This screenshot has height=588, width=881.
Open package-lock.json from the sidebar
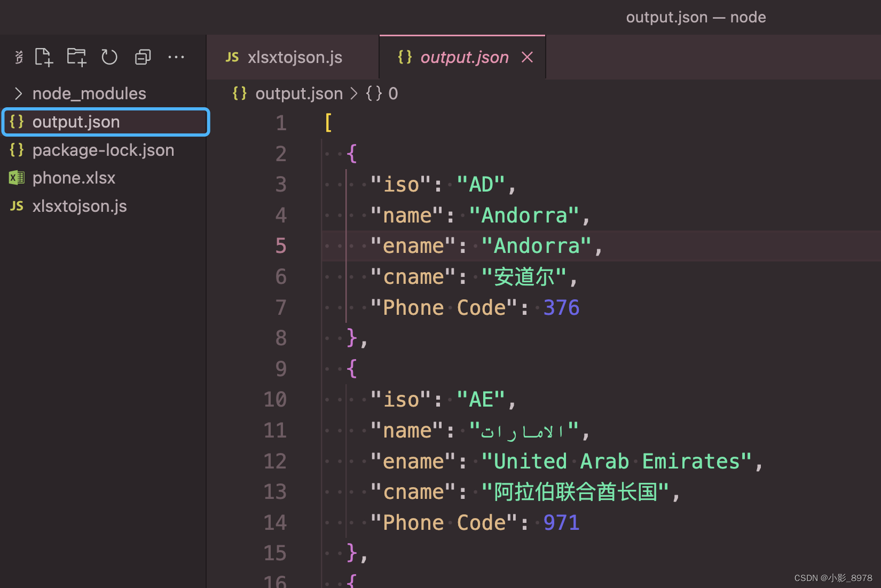point(103,150)
